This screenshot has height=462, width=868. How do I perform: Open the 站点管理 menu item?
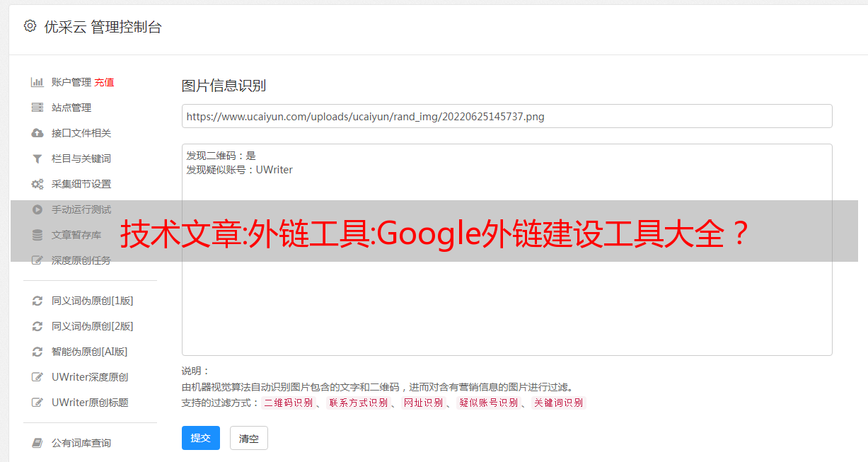71,108
